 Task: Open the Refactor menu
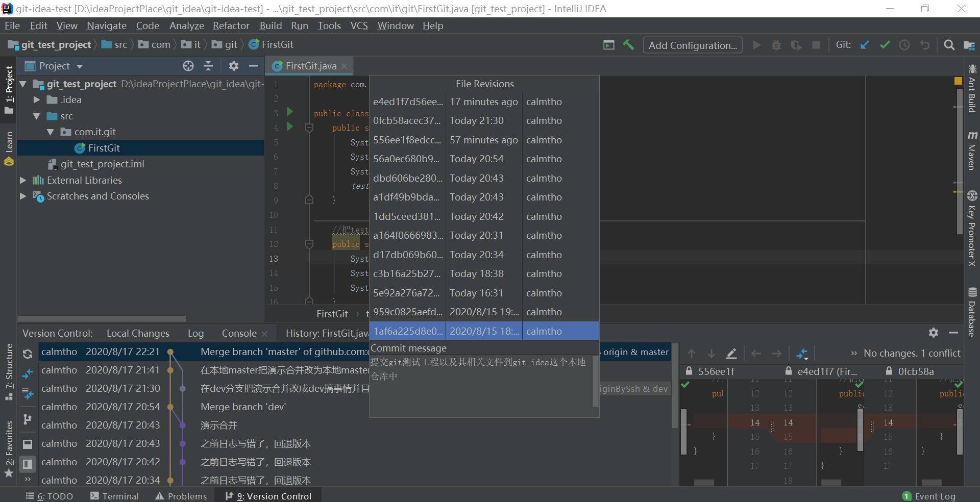pos(231,26)
